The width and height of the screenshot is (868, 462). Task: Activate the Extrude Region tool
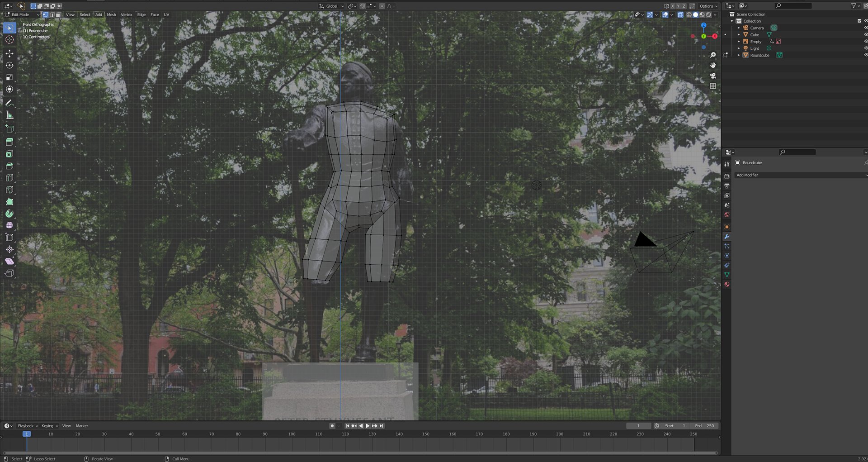point(9,142)
